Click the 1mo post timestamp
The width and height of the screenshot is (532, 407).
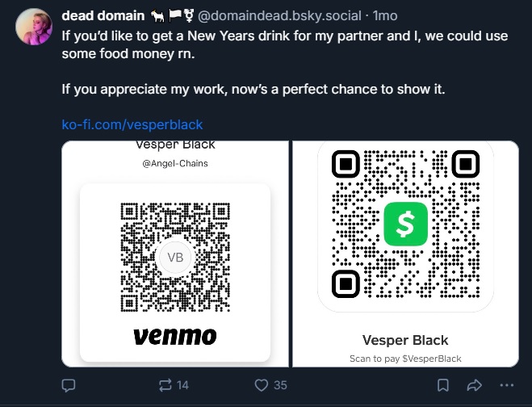[x=386, y=15]
